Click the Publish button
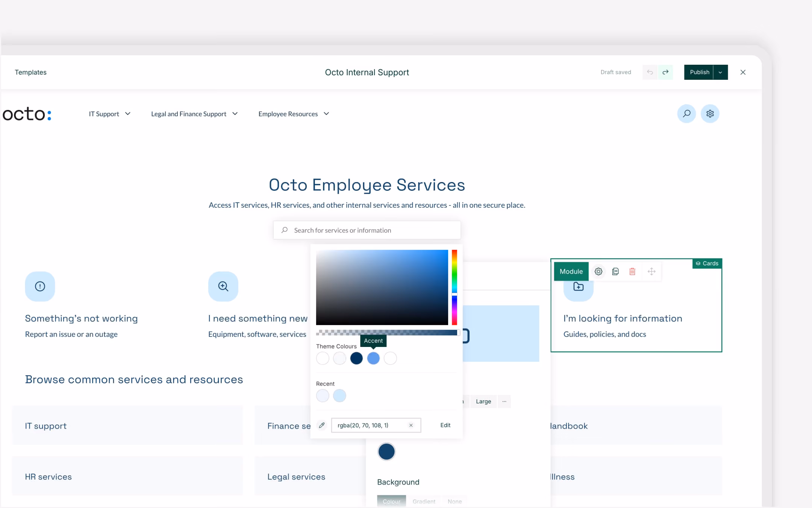 (x=699, y=72)
